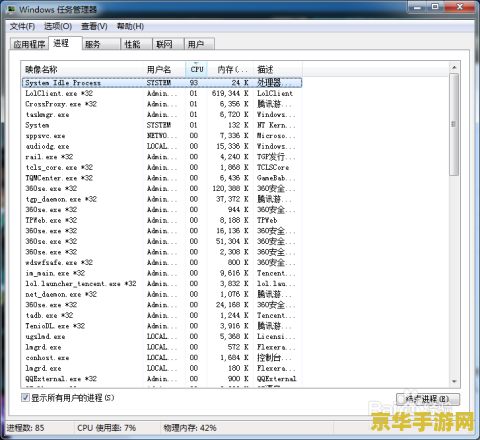
Task: Select the sppsvc.exe process
Action: coord(162,136)
